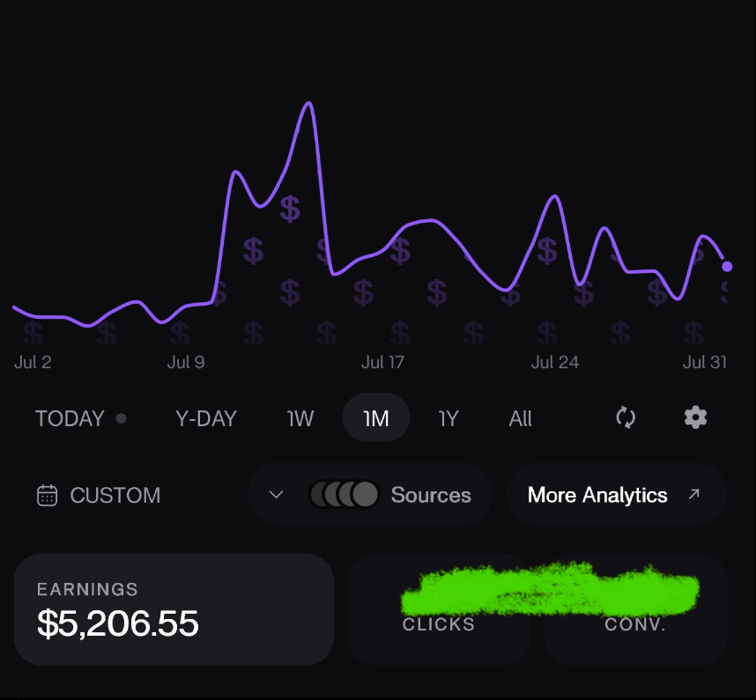Expand the Sources dropdown chevron
The height and width of the screenshot is (700, 756).
tap(276, 494)
